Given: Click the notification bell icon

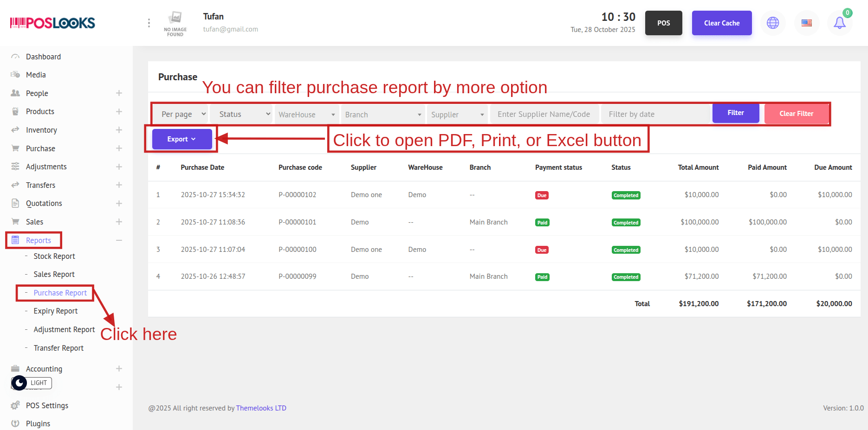Looking at the screenshot, I should (x=839, y=23).
